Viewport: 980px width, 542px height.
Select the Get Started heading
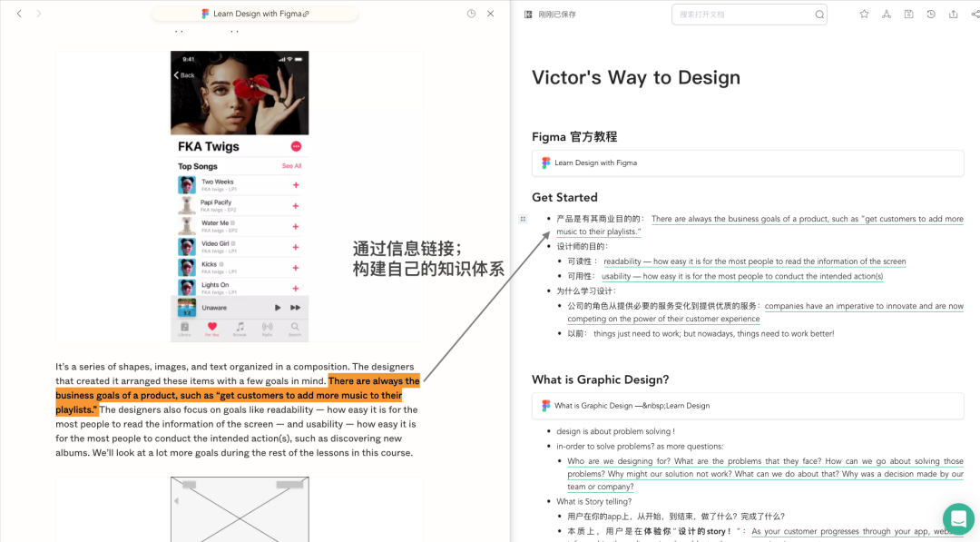click(564, 198)
